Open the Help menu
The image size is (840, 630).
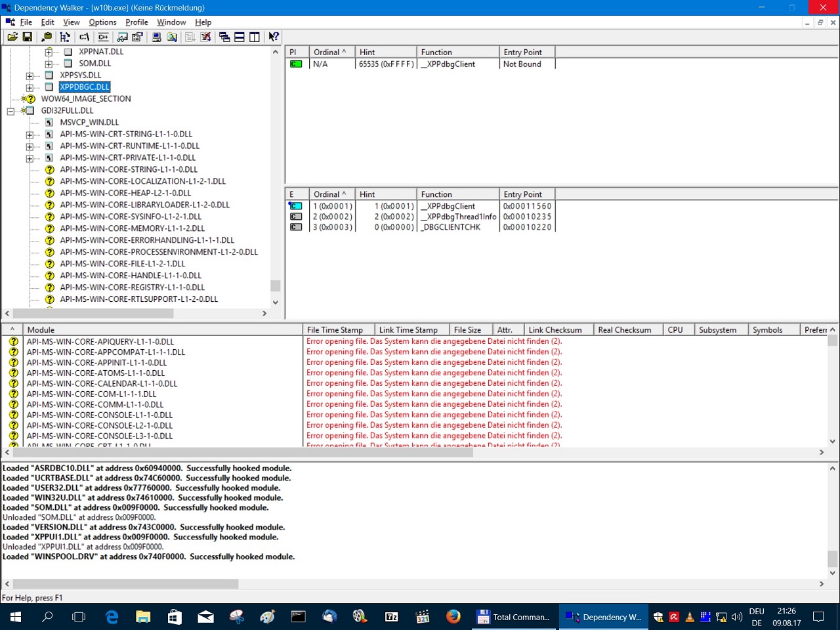203,22
